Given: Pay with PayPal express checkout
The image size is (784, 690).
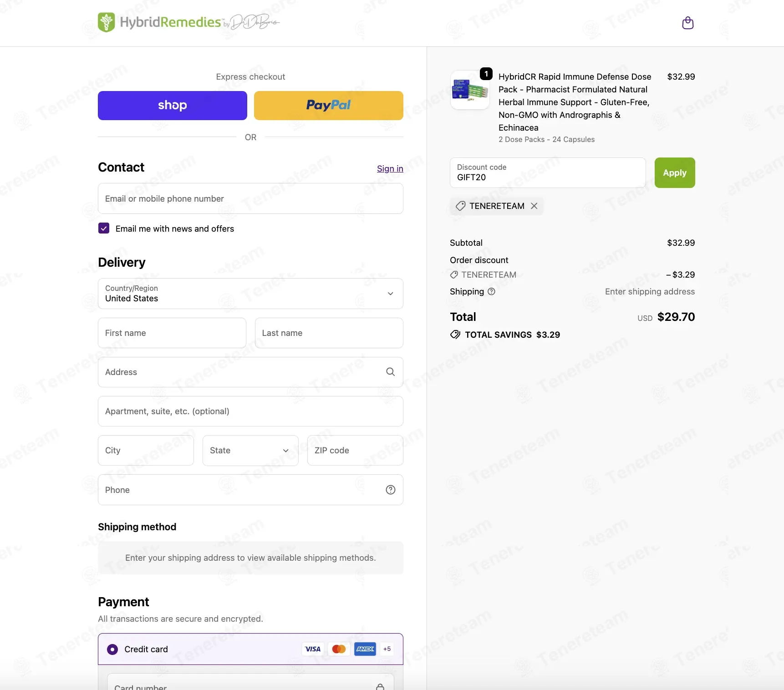Looking at the screenshot, I should [329, 106].
